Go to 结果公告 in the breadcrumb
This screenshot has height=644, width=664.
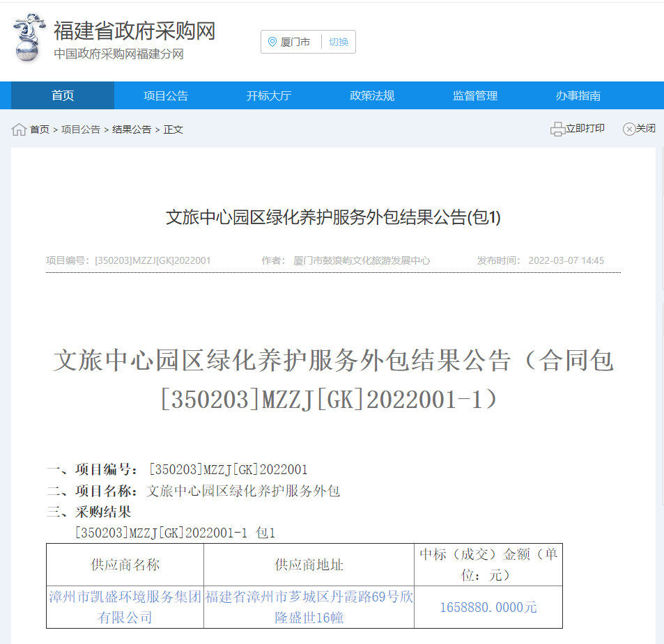click(x=132, y=129)
